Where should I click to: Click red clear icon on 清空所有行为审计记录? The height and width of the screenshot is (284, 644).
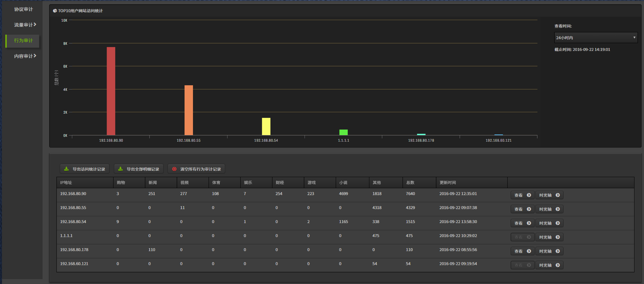[174, 169]
